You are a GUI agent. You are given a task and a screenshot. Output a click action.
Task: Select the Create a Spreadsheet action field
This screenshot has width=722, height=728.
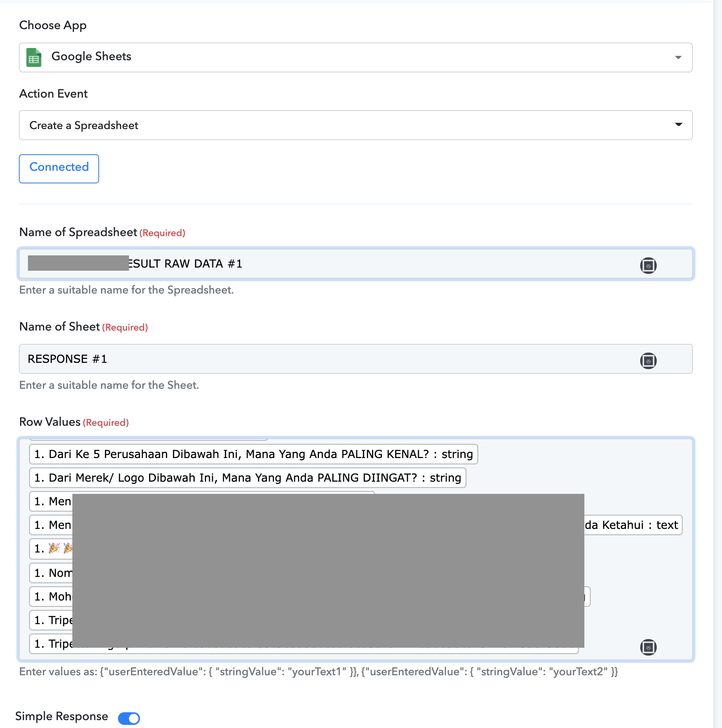355,125
